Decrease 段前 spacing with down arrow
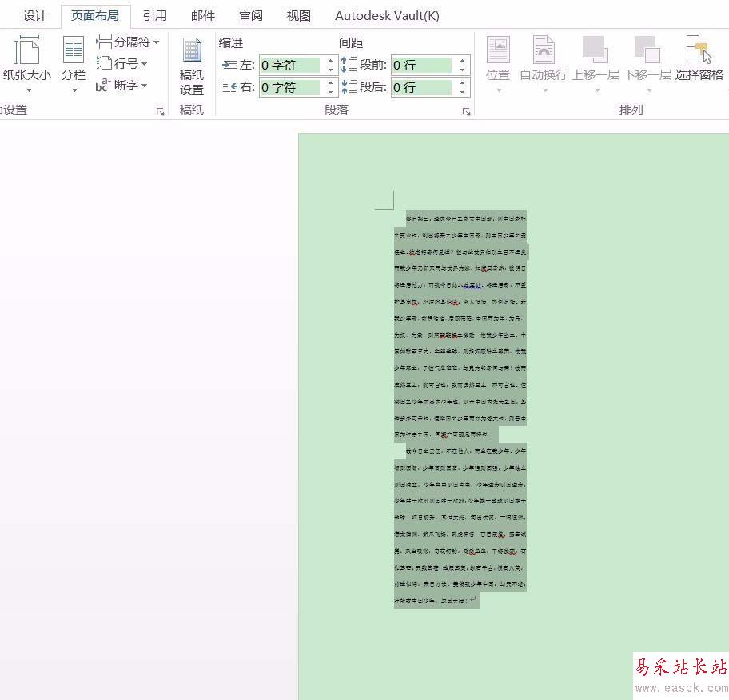The width and height of the screenshot is (729, 700). [462, 70]
